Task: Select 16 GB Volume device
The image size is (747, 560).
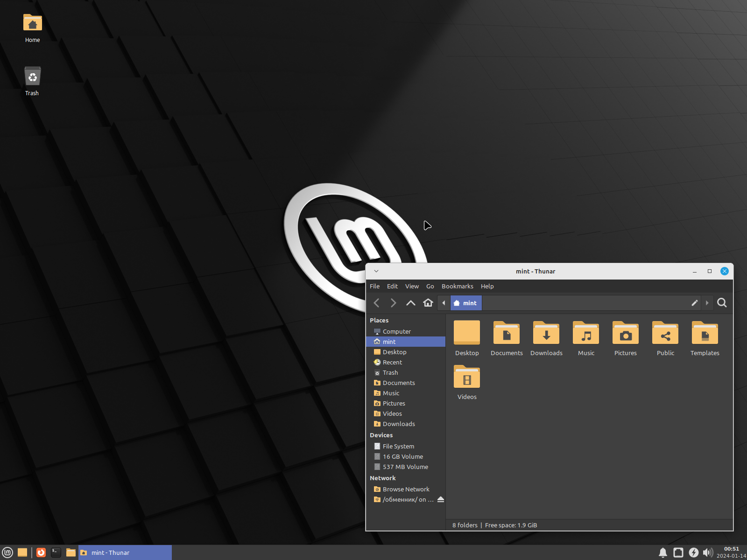Action: (x=406, y=456)
